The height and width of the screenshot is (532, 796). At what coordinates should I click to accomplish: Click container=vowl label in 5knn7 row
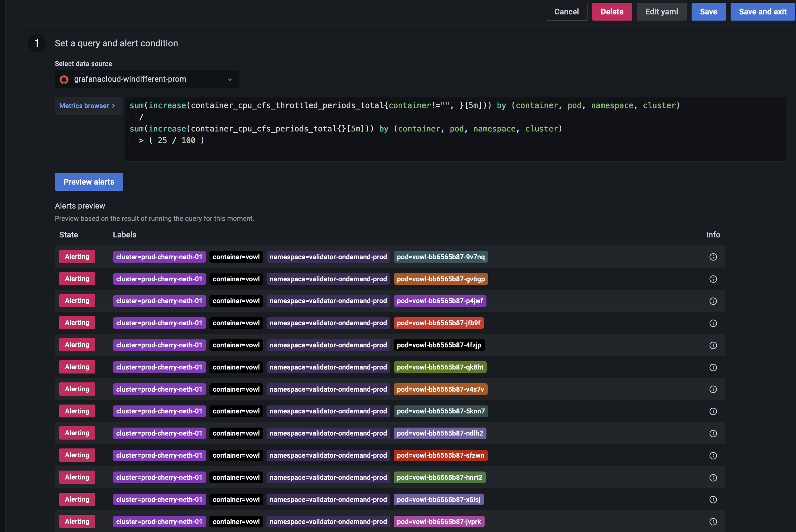tap(236, 411)
